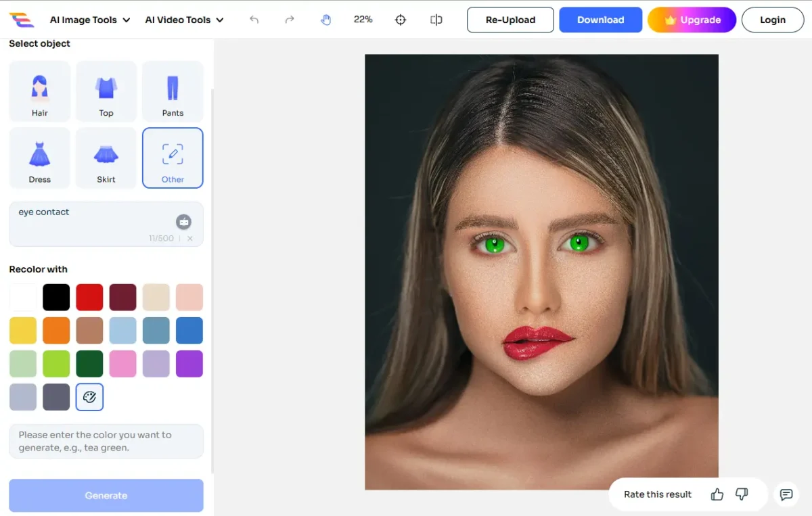Pick the steel blue swatch
Screen dimensions: 812x516
pyautogui.click(x=156, y=331)
